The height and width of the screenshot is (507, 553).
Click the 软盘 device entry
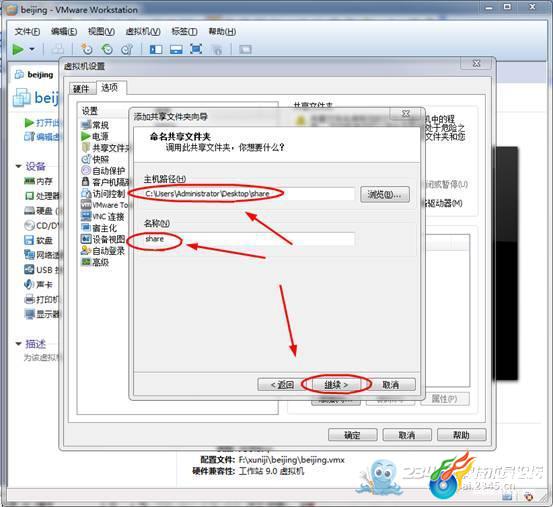click(x=38, y=240)
